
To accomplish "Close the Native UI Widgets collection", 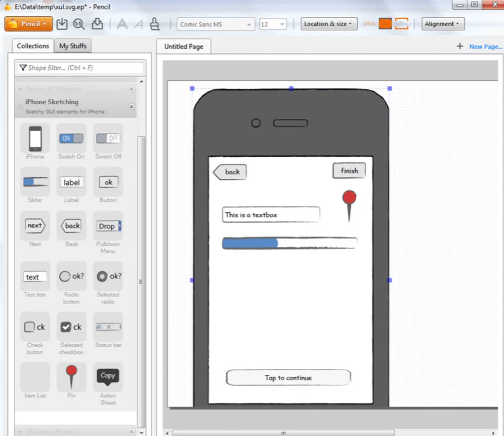I will (x=131, y=89).
